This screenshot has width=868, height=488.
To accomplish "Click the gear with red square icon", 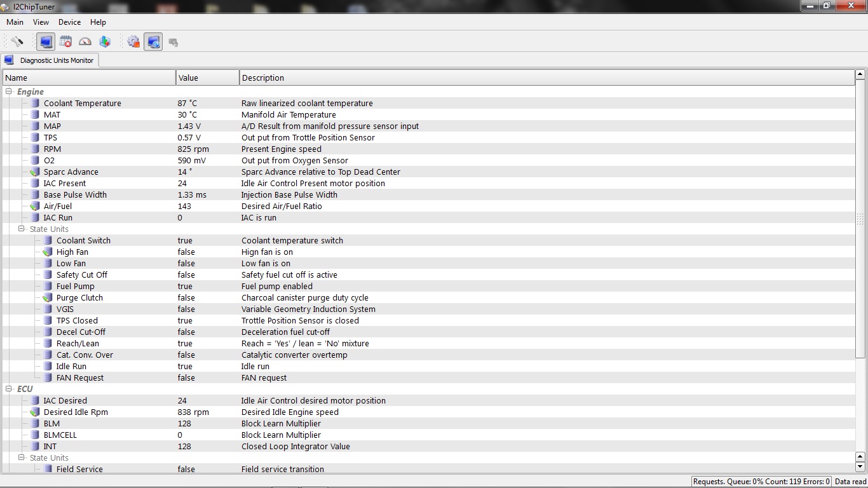I will coord(133,42).
